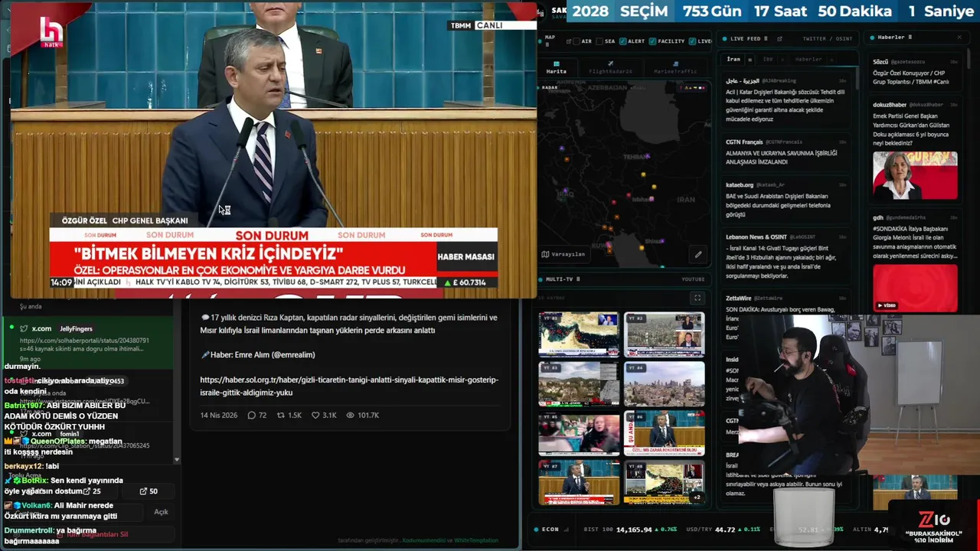Click the kataeb.org feed post
This screenshot has width=980, height=551.
786,200
